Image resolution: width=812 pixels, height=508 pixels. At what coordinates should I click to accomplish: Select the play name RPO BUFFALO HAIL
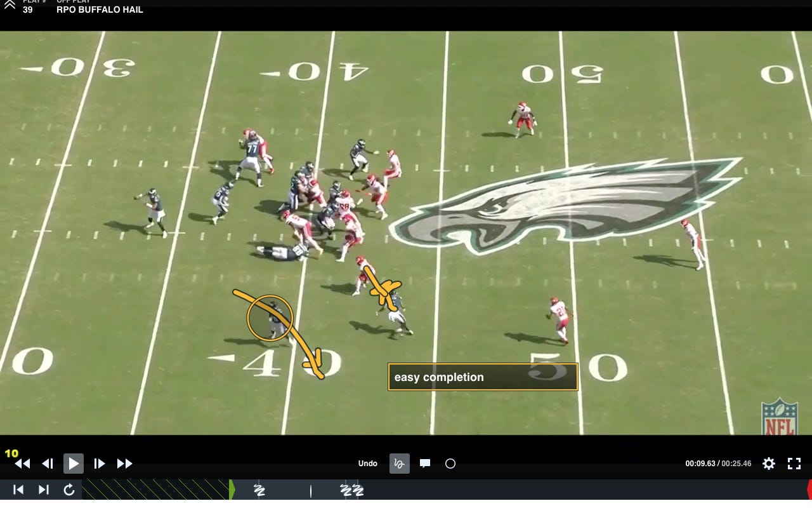(x=100, y=10)
